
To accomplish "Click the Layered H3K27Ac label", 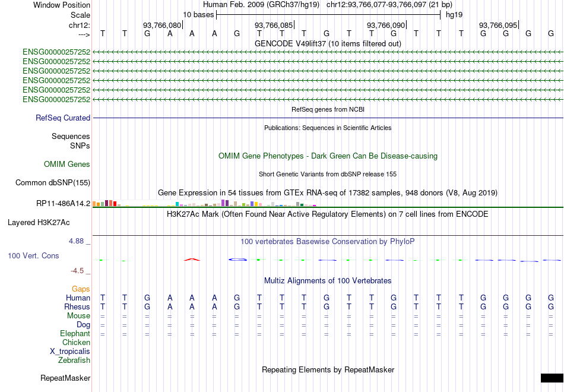I will click(39, 223).
